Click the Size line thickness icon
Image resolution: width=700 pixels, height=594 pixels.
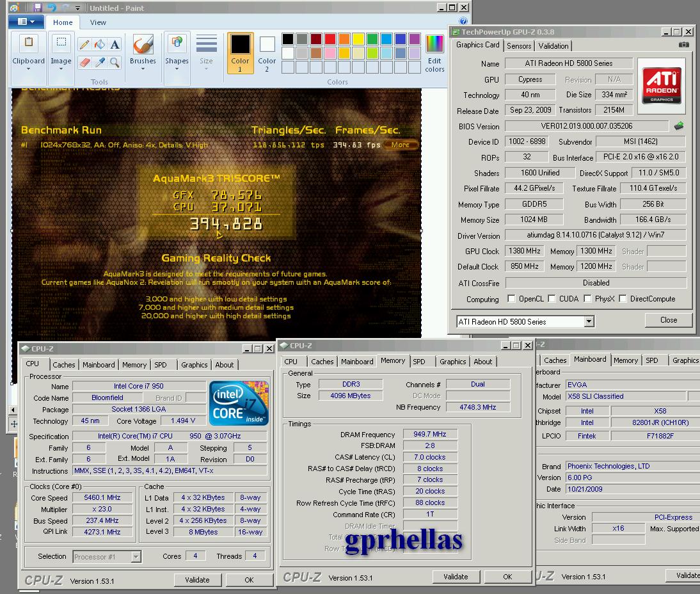[x=206, y=44]
